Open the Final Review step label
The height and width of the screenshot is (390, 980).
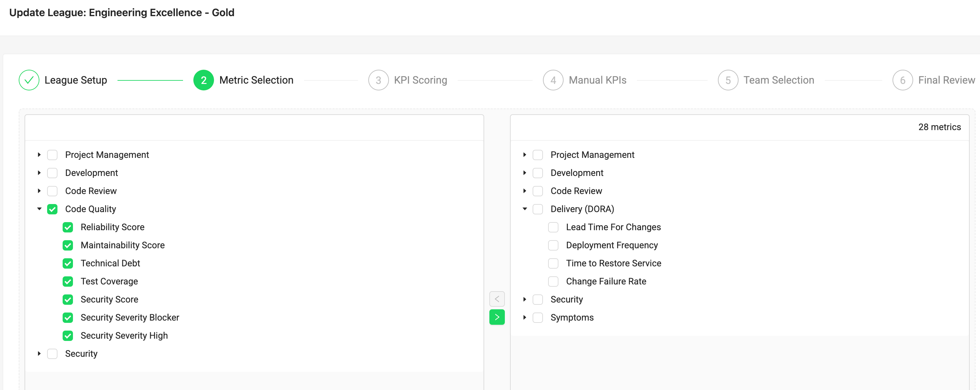coord(946,80)
